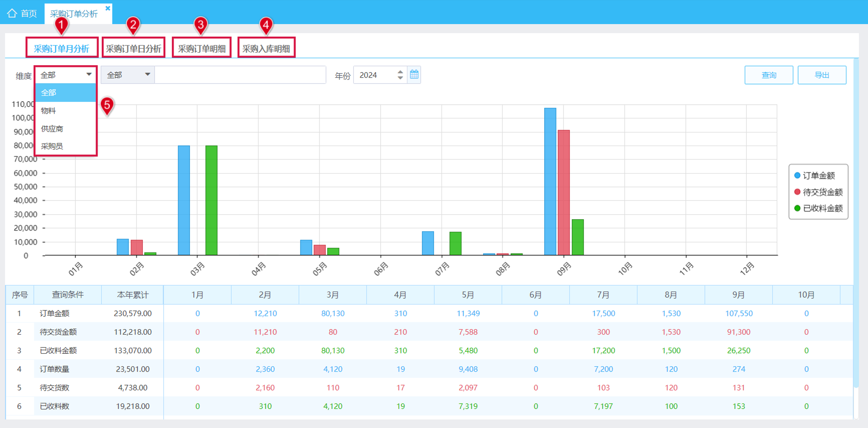Toggle 待交货金额 legend series
Viewport: 868px width, 428px height.
(818, 192)
